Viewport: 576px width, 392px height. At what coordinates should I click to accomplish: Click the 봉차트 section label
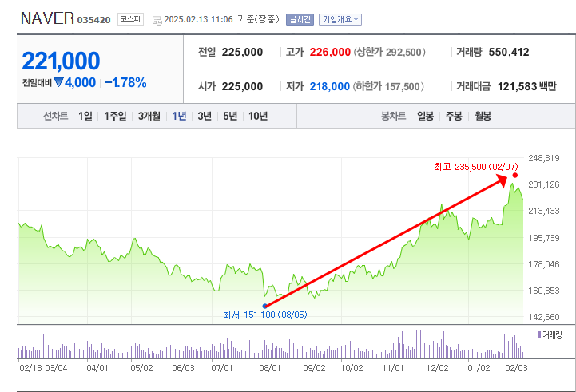(x=393, y=116)
